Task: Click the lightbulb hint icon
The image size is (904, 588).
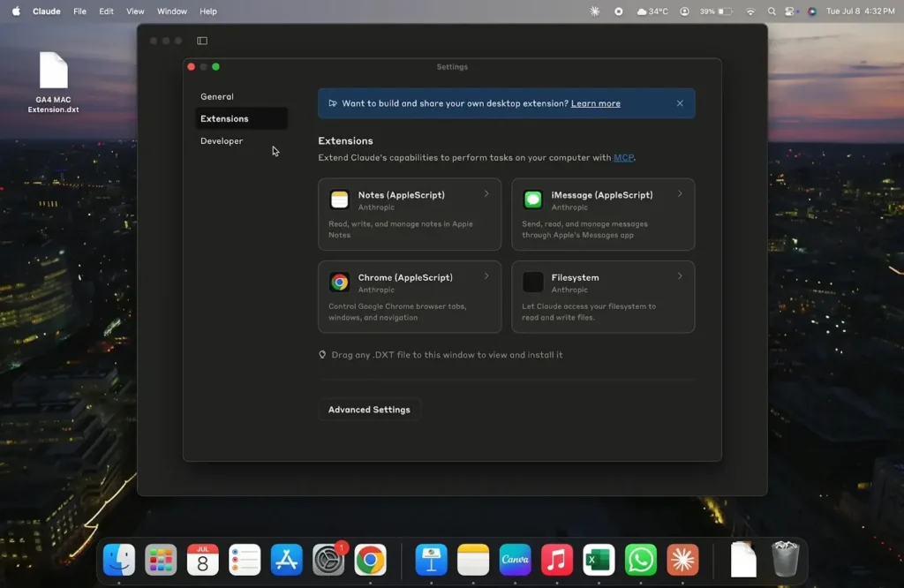Action: (x=322, y=355)
